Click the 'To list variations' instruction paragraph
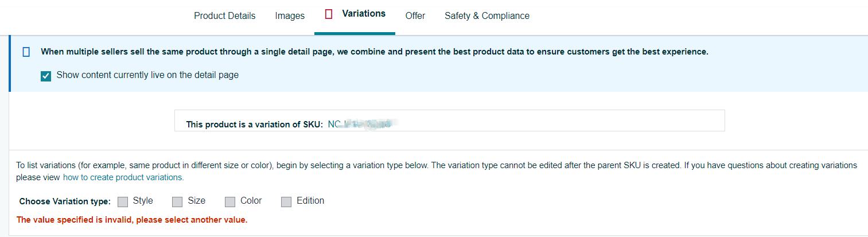Screen dimensions: 868x237 point(437,171)
